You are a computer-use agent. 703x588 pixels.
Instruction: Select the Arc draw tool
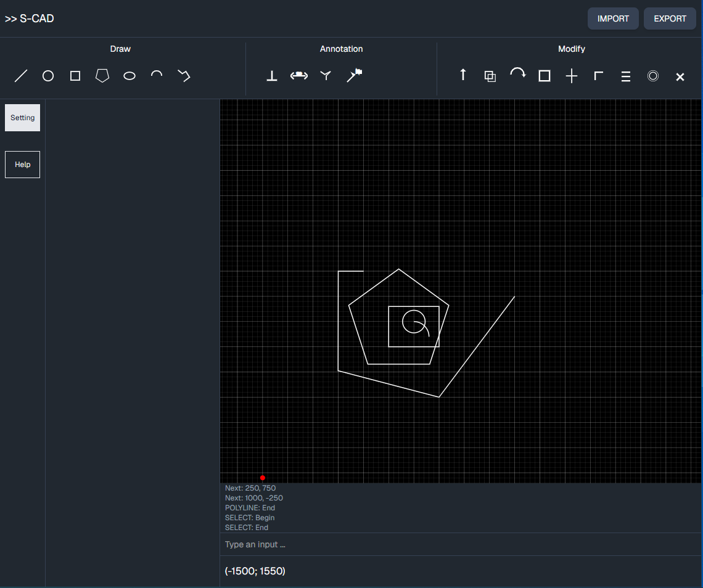coord(157,75)
